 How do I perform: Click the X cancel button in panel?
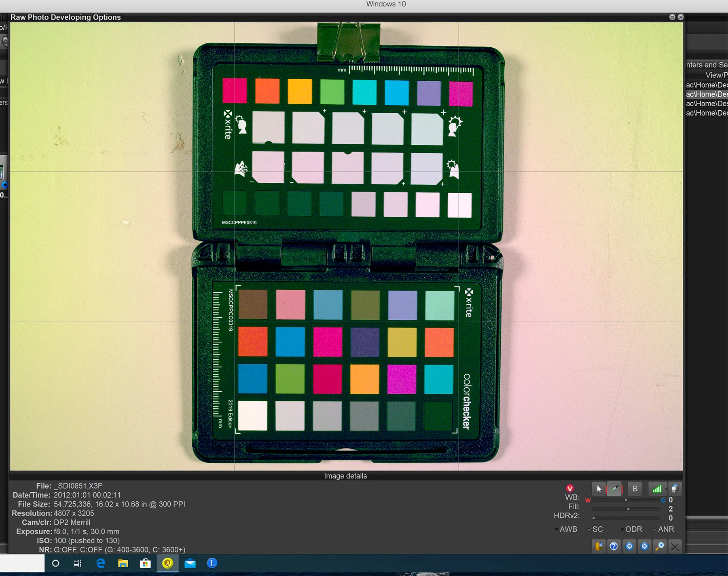click(675, 547)
